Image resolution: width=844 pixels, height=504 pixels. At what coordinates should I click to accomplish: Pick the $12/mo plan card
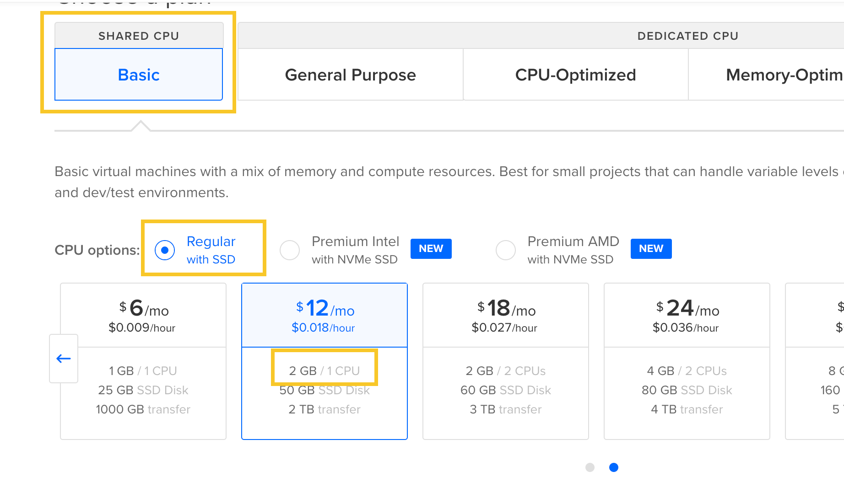tap(325, 361)
